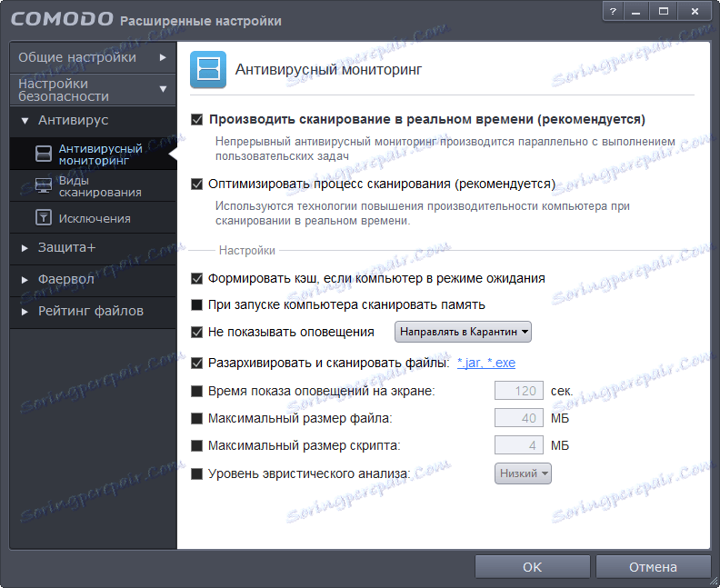Minimize the COMODO settings window
Image resolution: width=720 pixels, height=588 pixels.
pos(635,12)
